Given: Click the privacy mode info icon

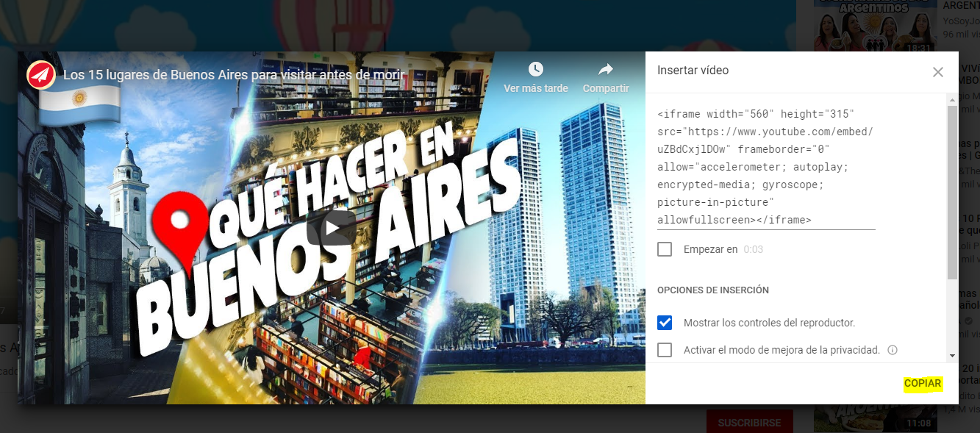Looking at the screenshot, I should point(893,350).
